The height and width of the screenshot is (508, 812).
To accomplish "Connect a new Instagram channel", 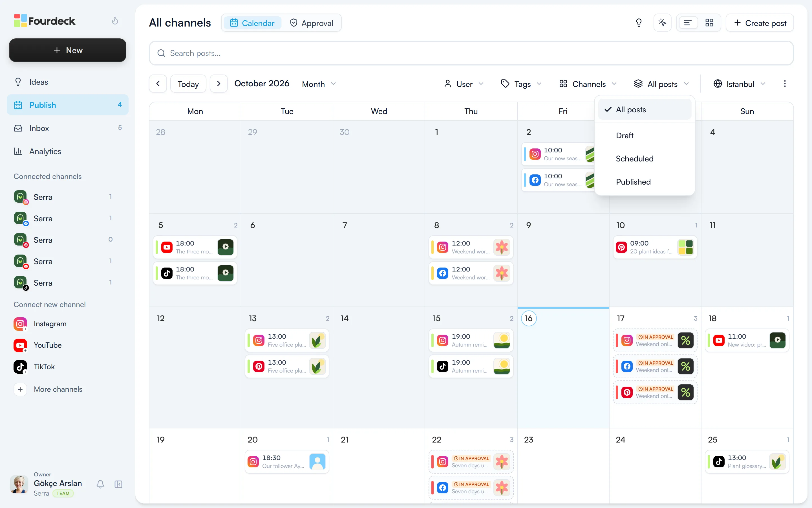I will pos(40,323).
